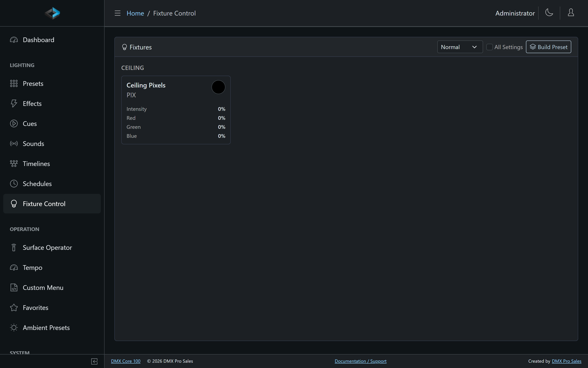Click the Intensity channel label
Screen dimensions: 588x368
pos(137,109)
